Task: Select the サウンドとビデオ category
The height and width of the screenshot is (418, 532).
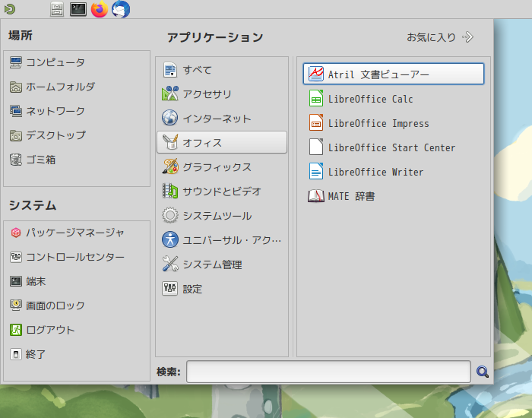Action: 222,191
